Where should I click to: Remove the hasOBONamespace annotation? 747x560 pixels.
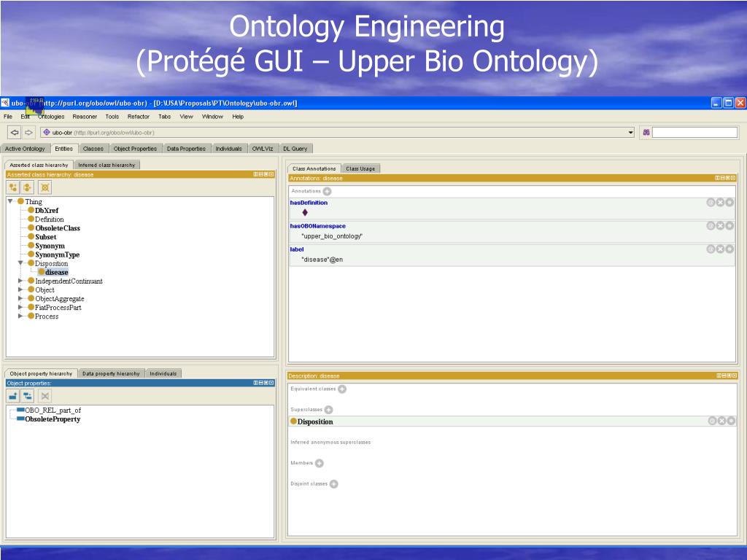pyautogui.click(x=720, y=226)
